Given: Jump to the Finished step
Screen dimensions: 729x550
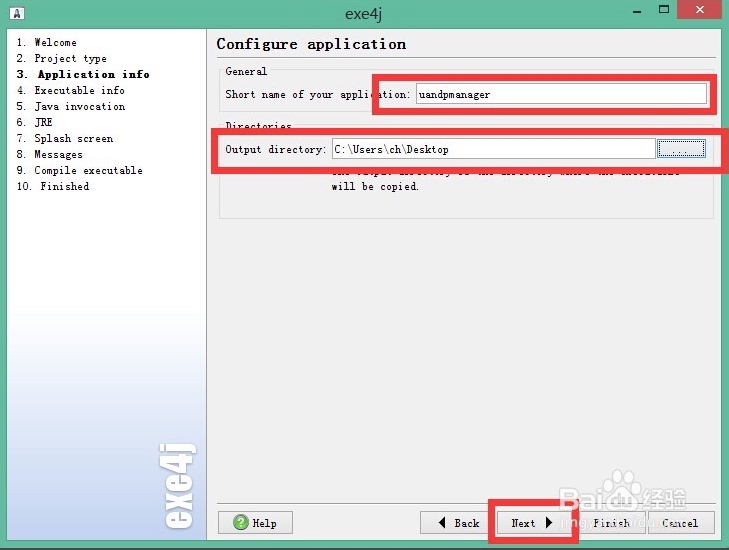Looking at the screenshot, I should coord(53,186).
